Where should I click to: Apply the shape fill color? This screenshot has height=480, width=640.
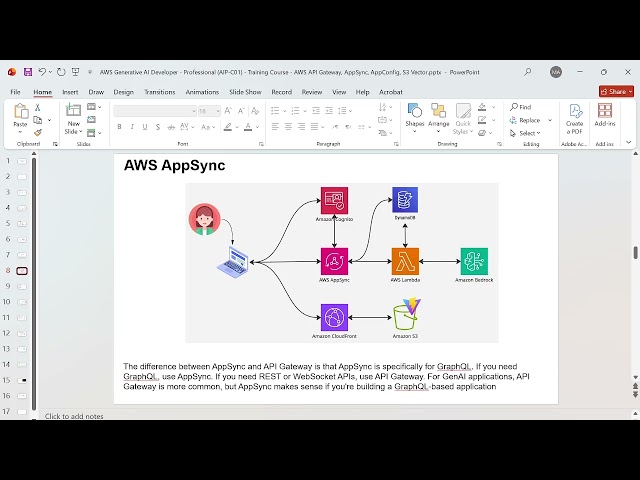(482, 107)
